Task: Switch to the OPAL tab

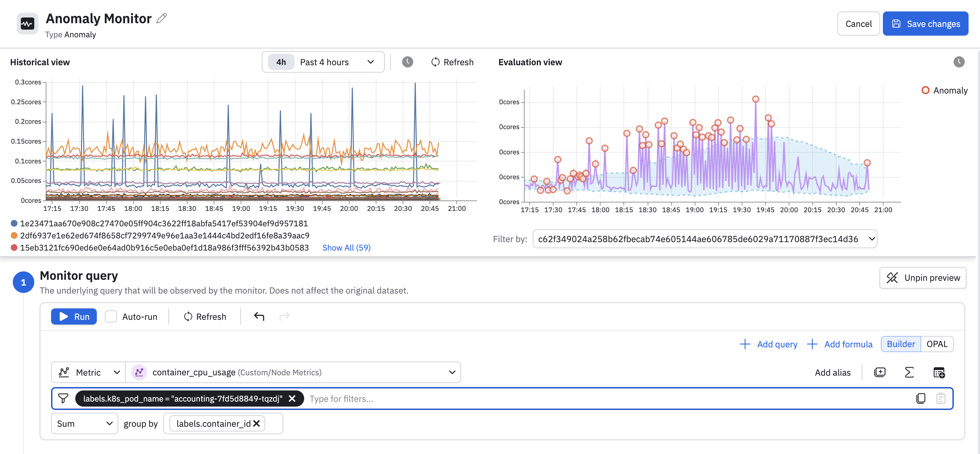Action: click(x=937, y=344)
